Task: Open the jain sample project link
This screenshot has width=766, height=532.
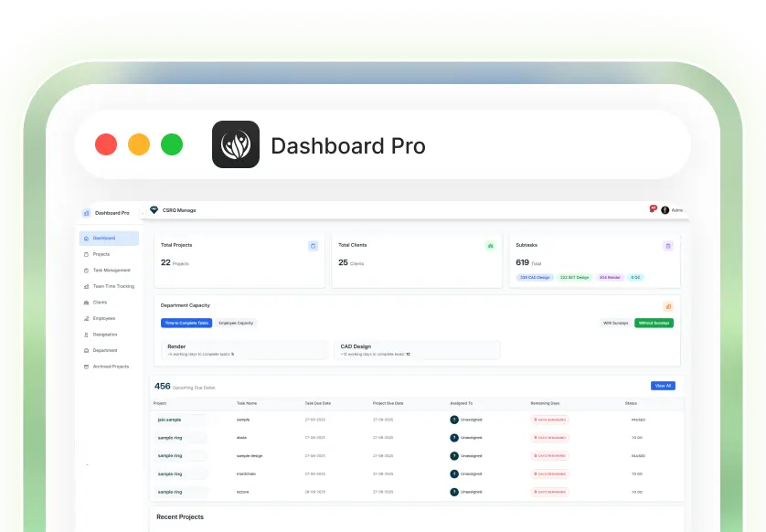Action: (x=169, y=420)
